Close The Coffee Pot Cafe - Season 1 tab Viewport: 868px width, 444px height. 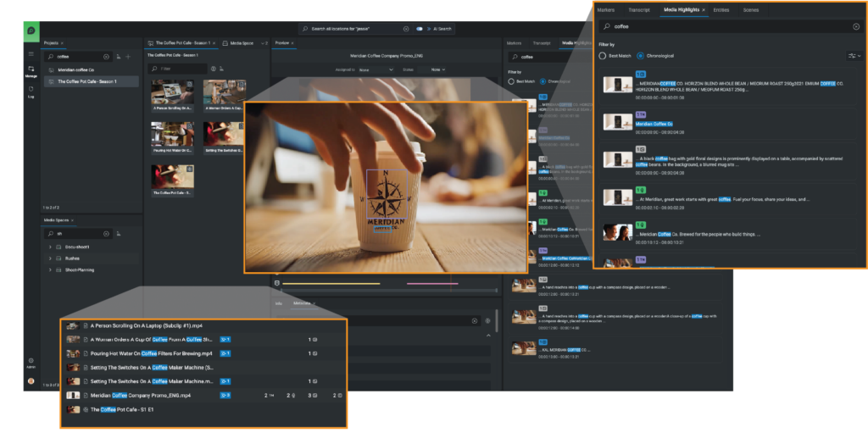(x=214, y=43)
